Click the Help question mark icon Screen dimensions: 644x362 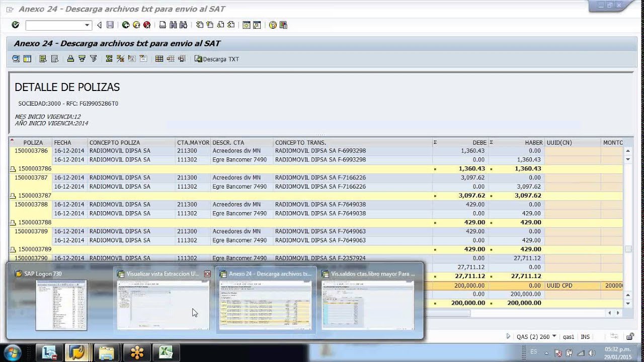click(x=273, y=25)
